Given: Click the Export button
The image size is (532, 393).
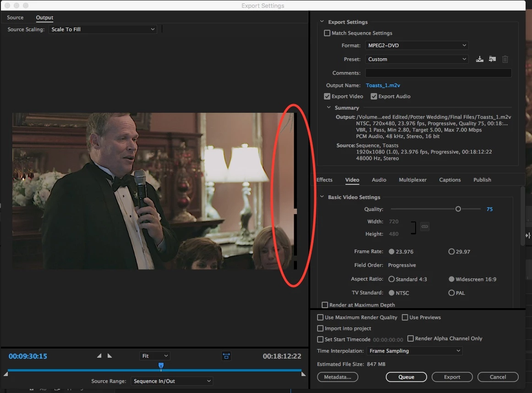Looking at the screenshot, I should pos(452,377).
